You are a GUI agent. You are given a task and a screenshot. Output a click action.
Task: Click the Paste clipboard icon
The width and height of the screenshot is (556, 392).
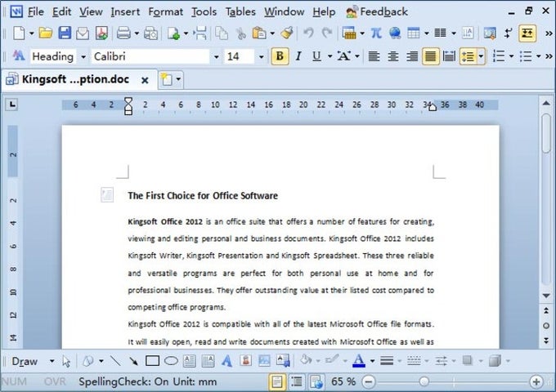click(259, 33)
